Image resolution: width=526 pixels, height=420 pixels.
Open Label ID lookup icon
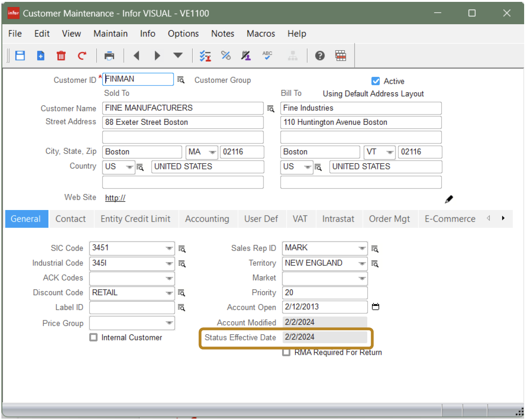182,308
